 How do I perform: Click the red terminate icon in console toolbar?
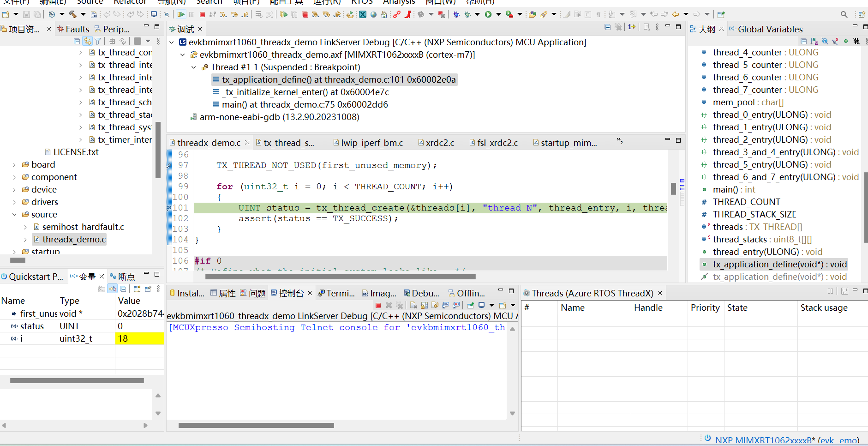pyautogui.click(x=378, y=305)
